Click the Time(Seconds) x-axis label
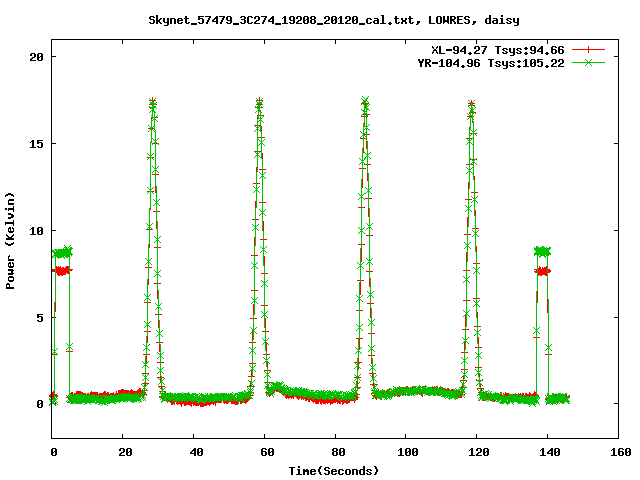Image resolution: width=640 pixels, height=480 pixels. [334, 469]
